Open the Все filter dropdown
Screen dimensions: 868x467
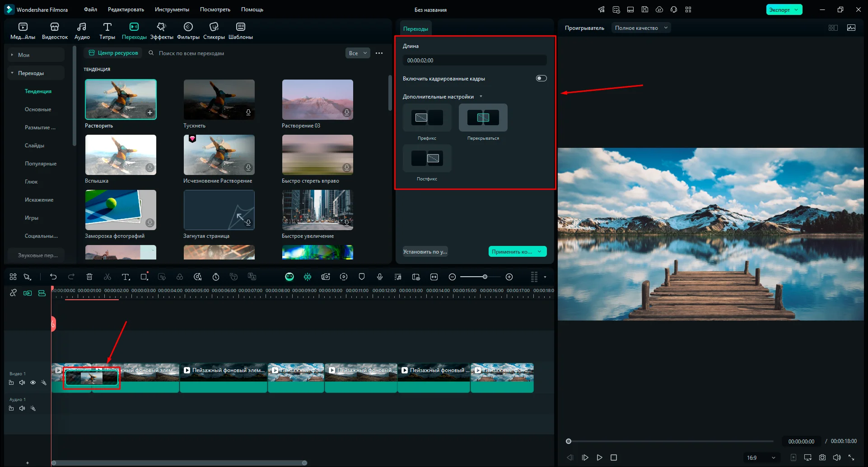pyautogui.click(x=358, y=53)
